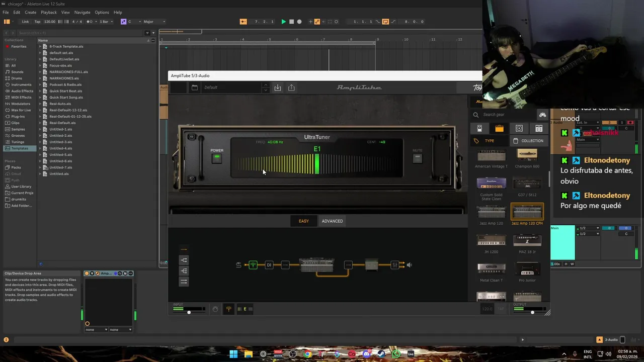The height and width of the screenshot is (362, 644).
Task: Select the amp head in signal chain
Action: [316, 264]
